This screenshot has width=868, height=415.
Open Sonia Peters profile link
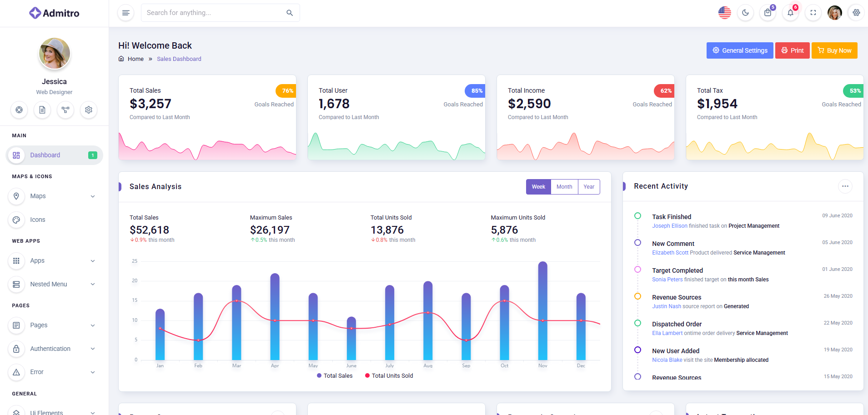[667, 280]
